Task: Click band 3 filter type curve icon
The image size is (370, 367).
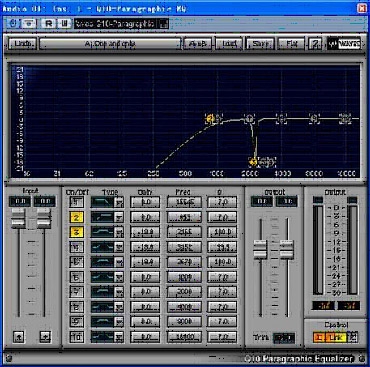Action: coord(103,232)
